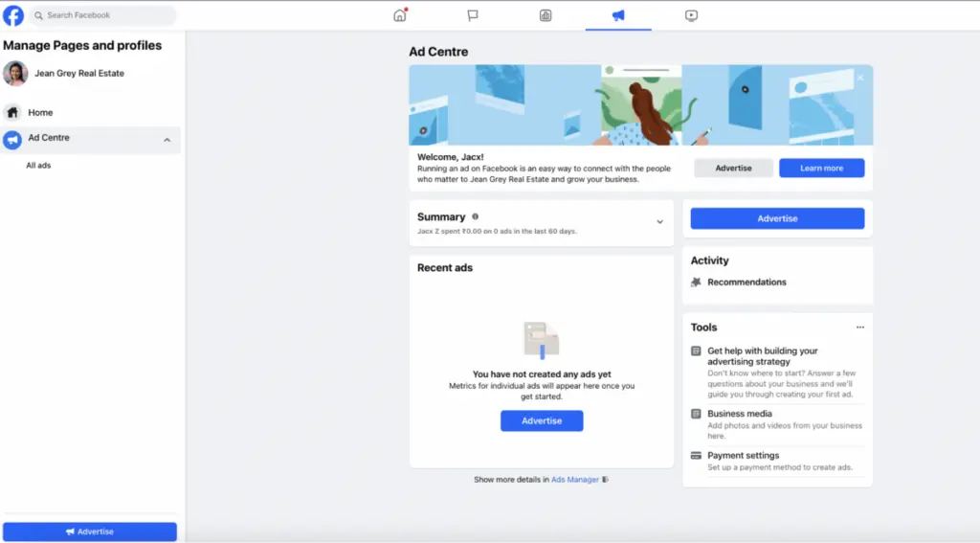Close the welcome banner with the X

[x=859, y=78]
